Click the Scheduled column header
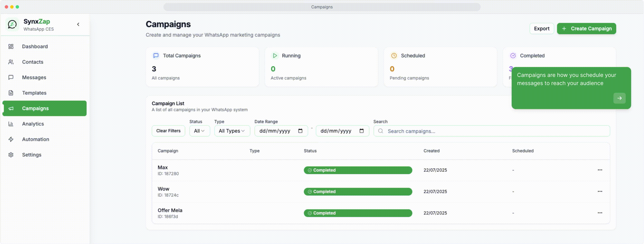 522,151
